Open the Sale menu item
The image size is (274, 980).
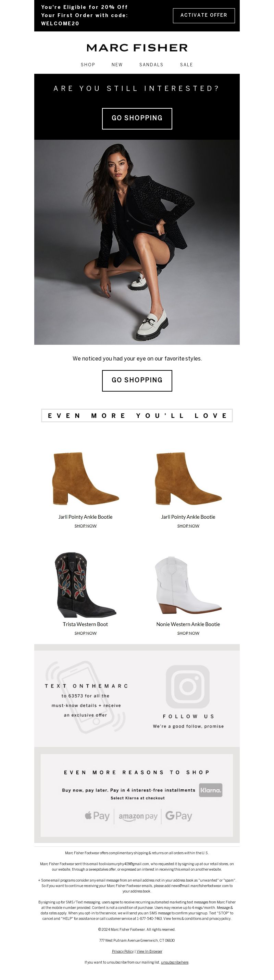point(186,65)
